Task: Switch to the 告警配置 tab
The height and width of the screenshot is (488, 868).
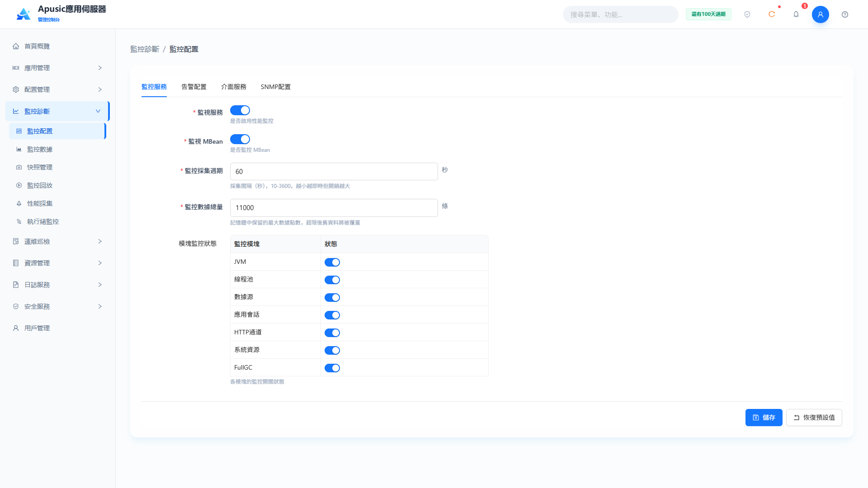Action: [194, 87]
